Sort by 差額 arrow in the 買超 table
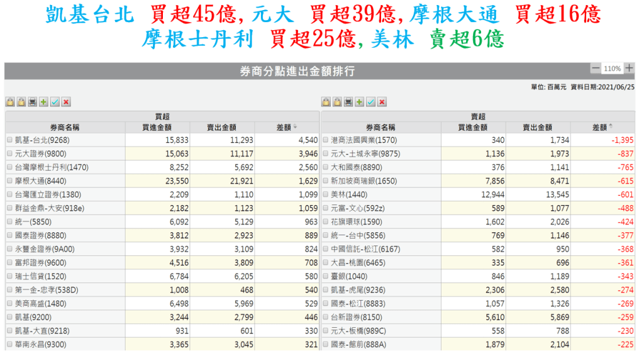The width and height of the screenshot is (644, 358). click(x=296, y=127)
